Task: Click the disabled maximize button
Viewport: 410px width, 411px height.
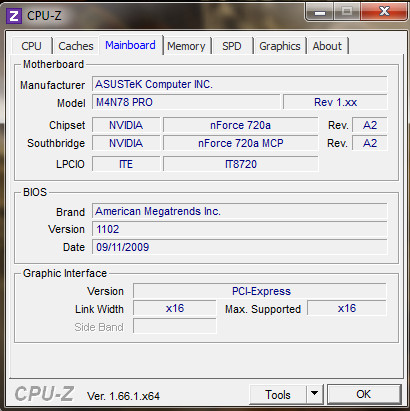Action: click(347, 12)
